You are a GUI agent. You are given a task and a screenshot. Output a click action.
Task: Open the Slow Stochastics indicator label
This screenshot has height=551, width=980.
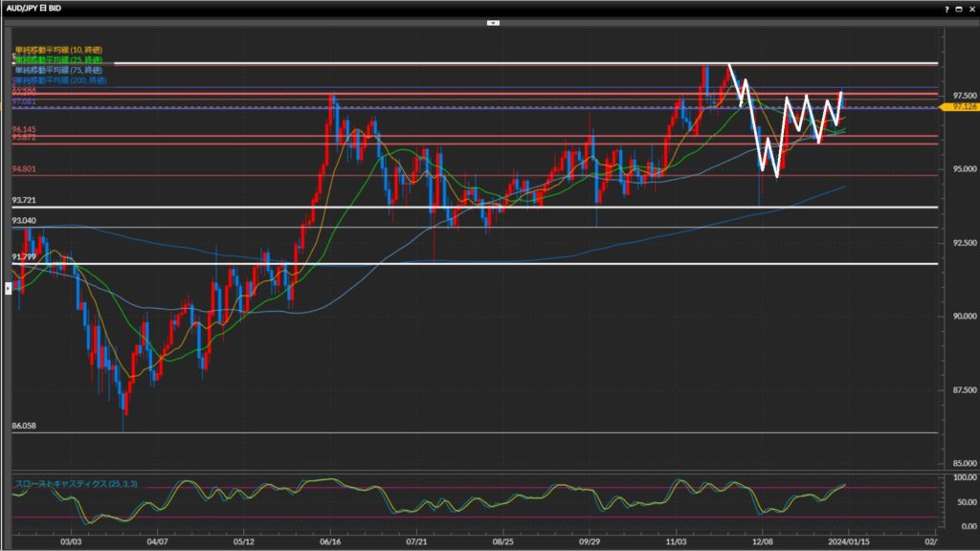[x=77, y=484]
